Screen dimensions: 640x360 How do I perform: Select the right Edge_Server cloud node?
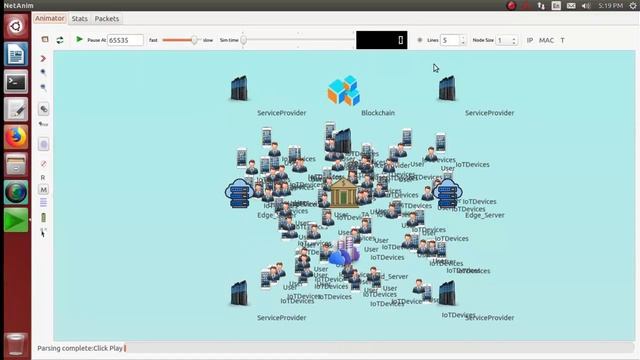coord(447,193)
